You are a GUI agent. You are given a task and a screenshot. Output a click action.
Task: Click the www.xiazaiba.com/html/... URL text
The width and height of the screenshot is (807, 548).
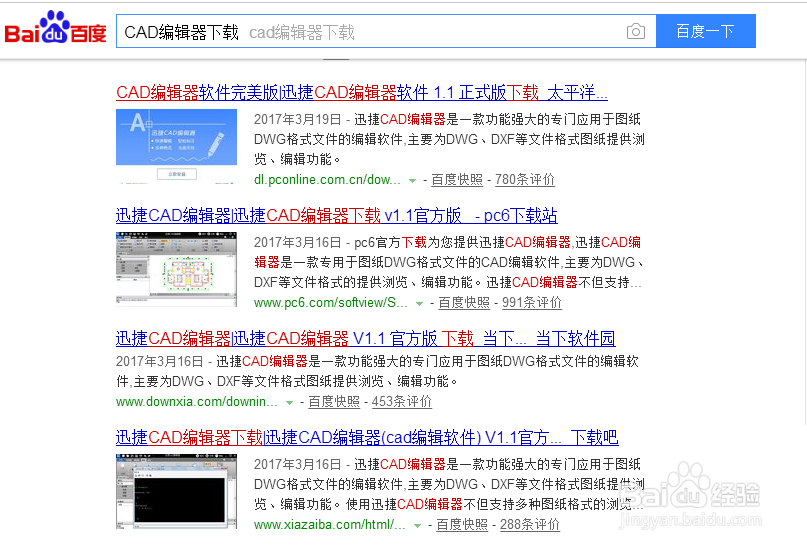coord(329,525)
